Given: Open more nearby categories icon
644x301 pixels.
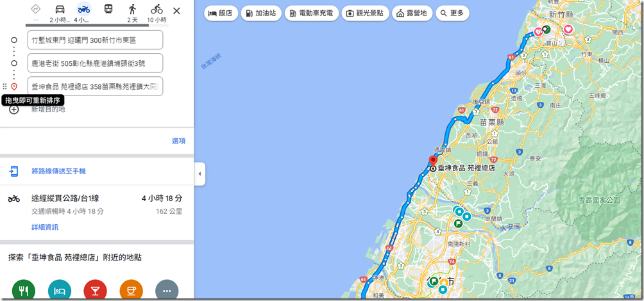Looking at the screenshot, I should pyautogui.click(x=167, y=290).
